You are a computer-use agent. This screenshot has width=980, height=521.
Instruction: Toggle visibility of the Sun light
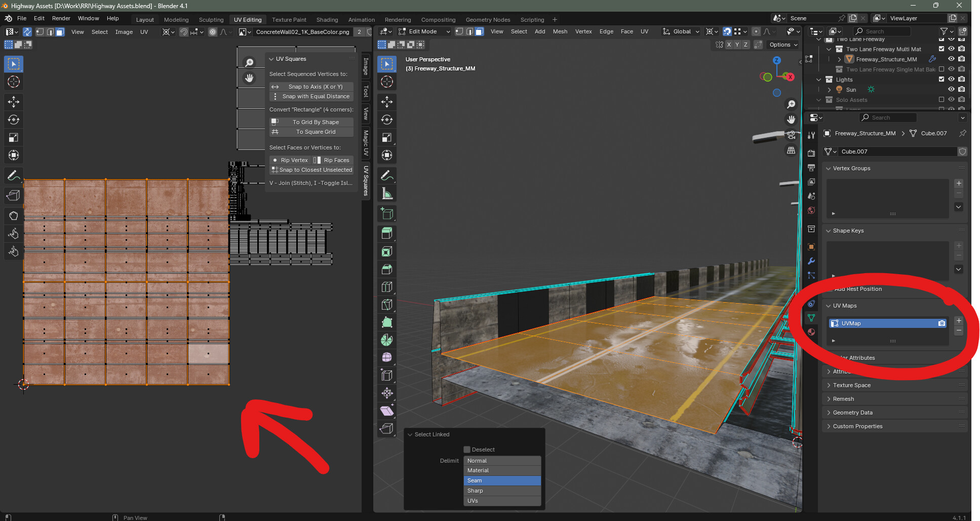tap(951, 89)
